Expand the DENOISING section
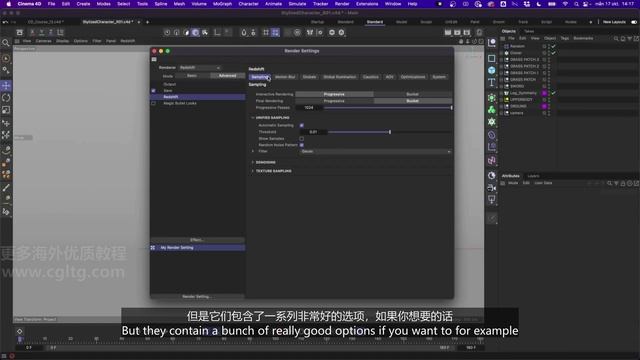The image size is (640, 360). pyautogui.click(x=253, y=162)
